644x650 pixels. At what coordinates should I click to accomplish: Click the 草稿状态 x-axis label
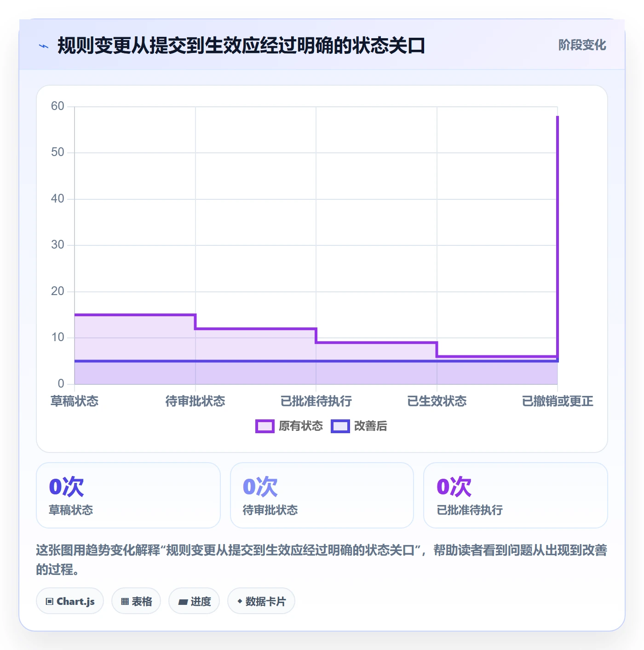pos(75,401)
